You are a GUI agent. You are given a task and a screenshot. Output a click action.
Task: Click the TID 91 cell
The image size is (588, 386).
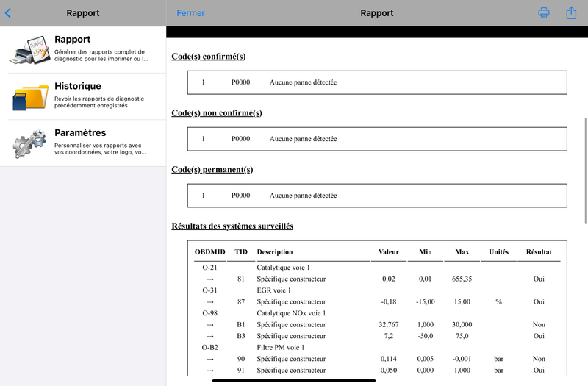coord(241,371)
